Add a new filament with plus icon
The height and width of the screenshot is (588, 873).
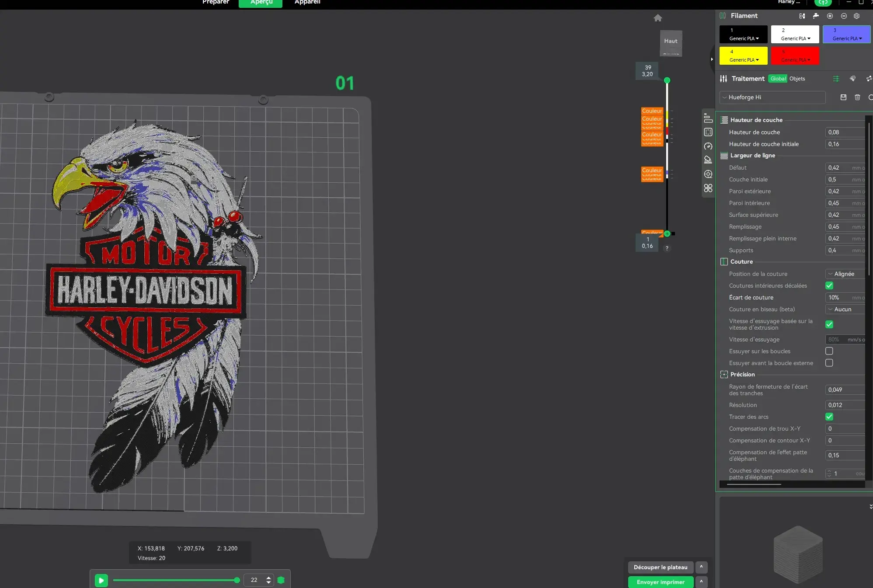point(830,16)
